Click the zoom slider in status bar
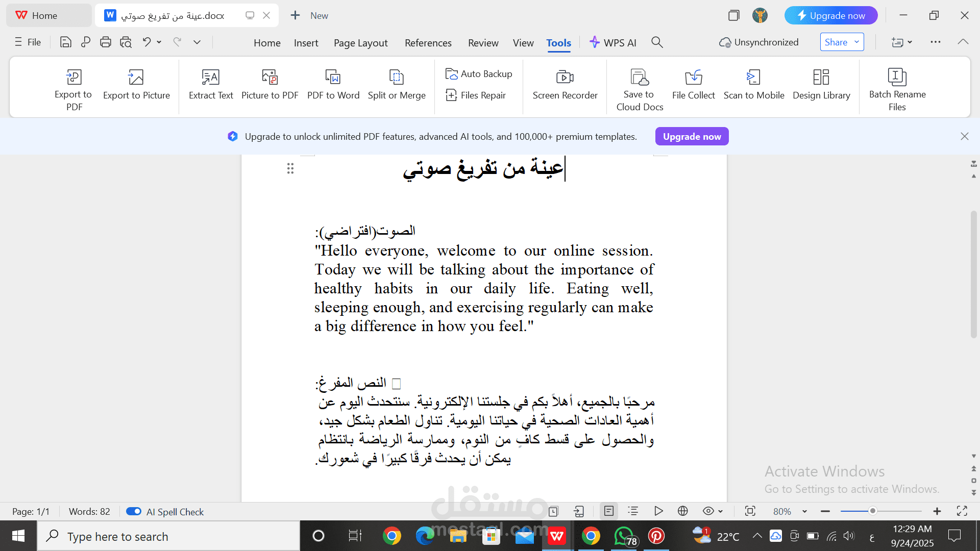Screen dimensions: 980x551 click(873, 511)
